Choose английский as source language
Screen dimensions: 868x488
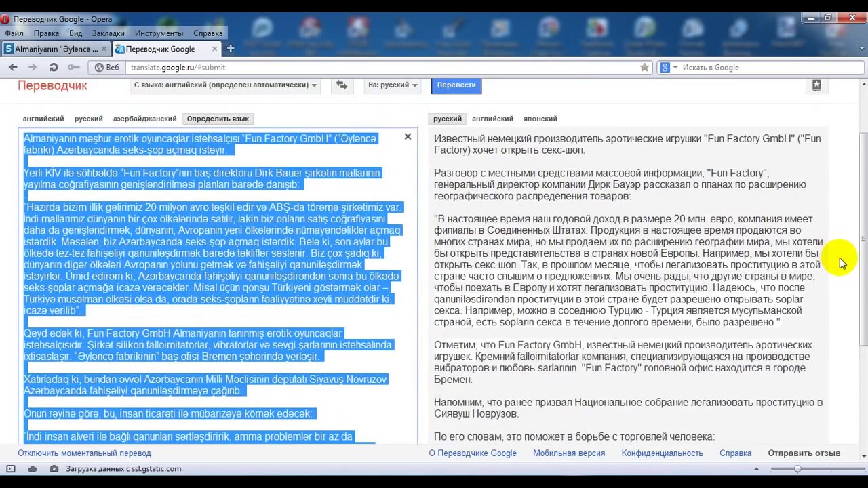[x=43, y=119]
